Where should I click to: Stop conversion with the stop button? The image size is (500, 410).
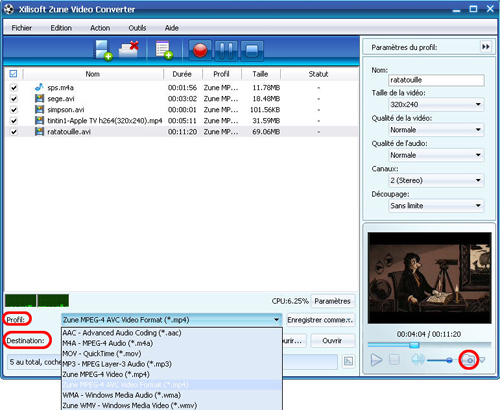(252, 51)
